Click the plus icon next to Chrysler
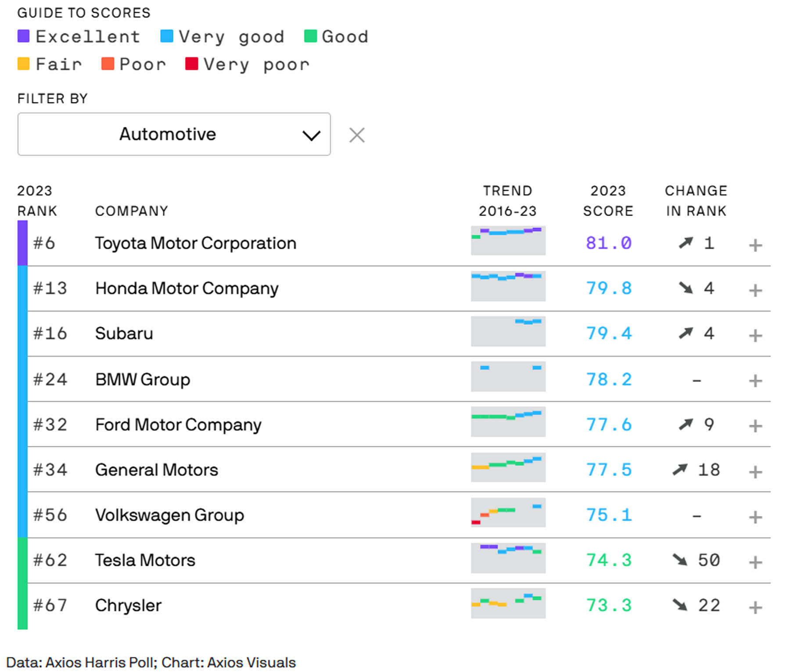 click(755, 607)
